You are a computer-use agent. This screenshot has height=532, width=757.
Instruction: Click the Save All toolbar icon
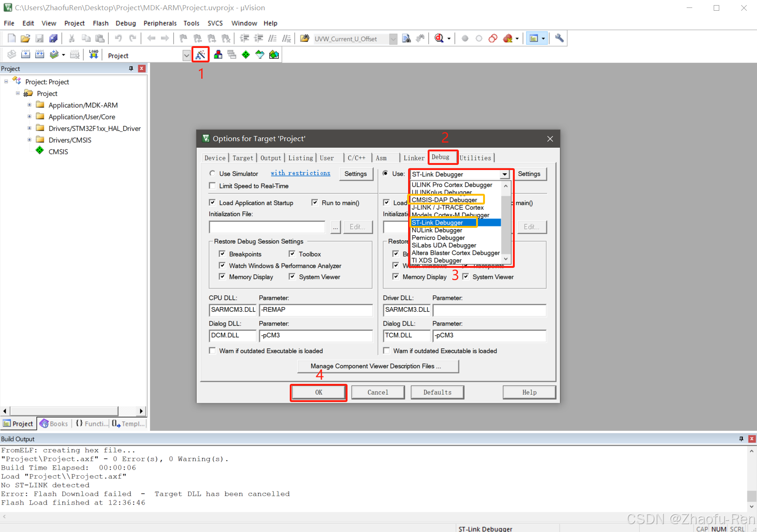pos(54,39)
